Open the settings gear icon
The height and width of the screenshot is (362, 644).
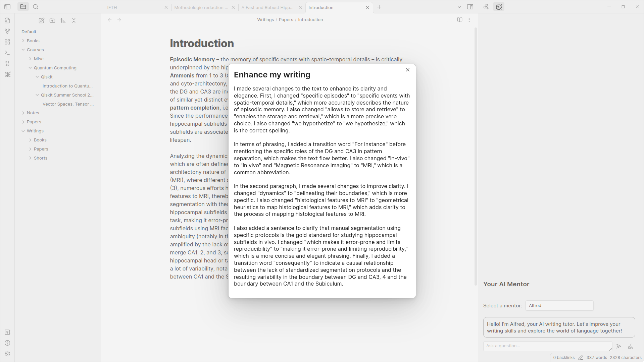[7, 354]
